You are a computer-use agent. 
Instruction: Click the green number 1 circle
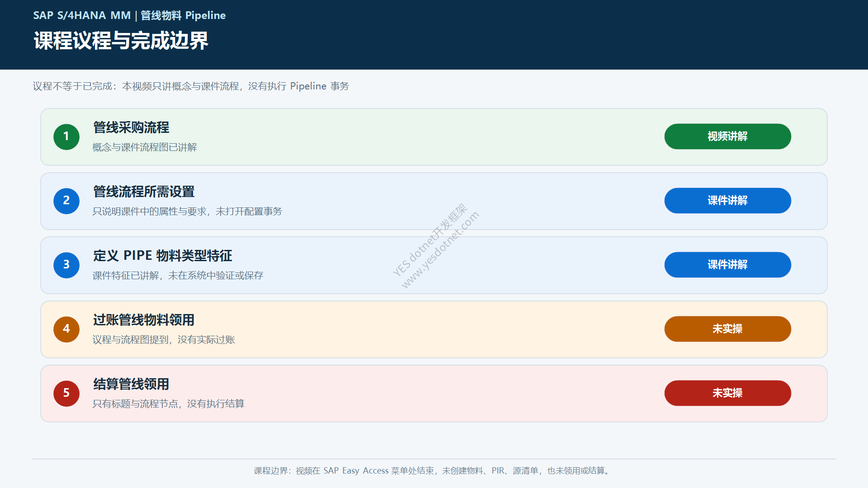[66, 136]
